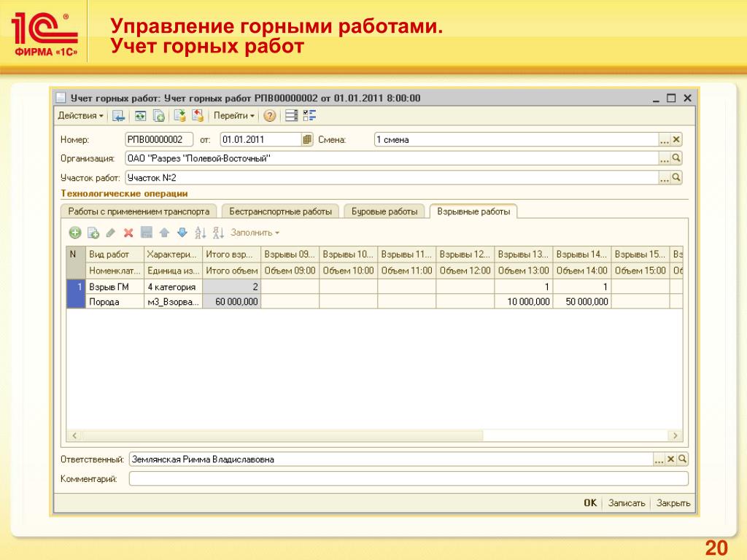Open help via the question mark icon
This screenshot has width=747, height=560.
point(270,116)
